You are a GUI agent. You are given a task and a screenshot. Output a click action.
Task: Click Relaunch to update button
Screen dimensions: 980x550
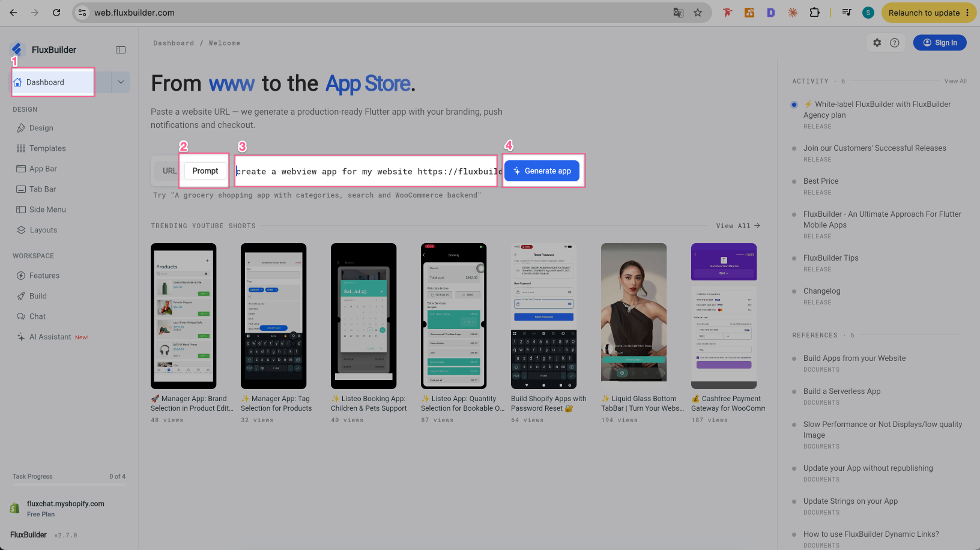point(929,13)
